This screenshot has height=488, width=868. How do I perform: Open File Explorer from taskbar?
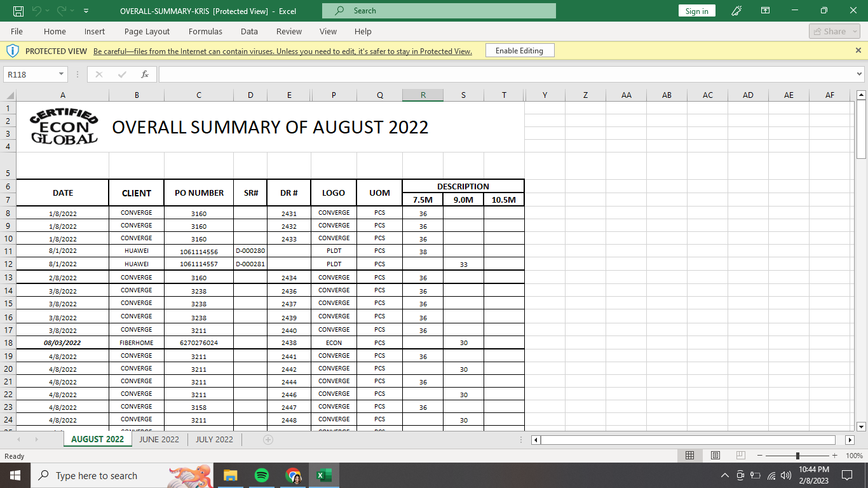230,475
